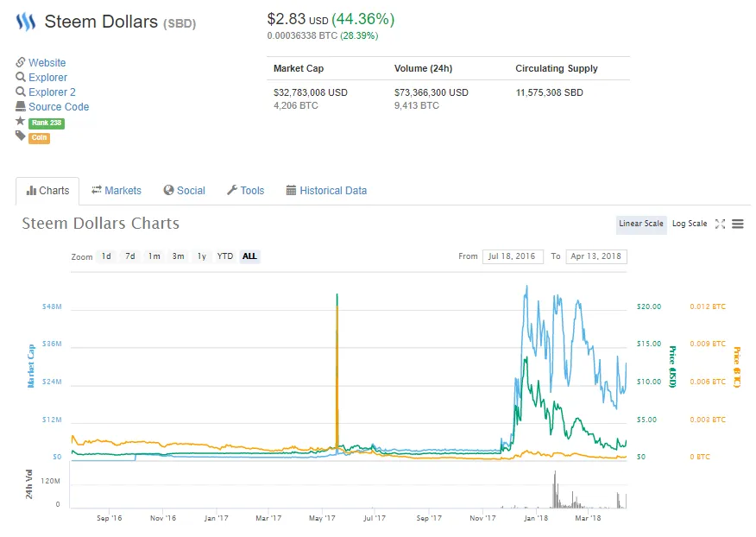Click the calendar icon on Historical Data tab

point(291,190)
